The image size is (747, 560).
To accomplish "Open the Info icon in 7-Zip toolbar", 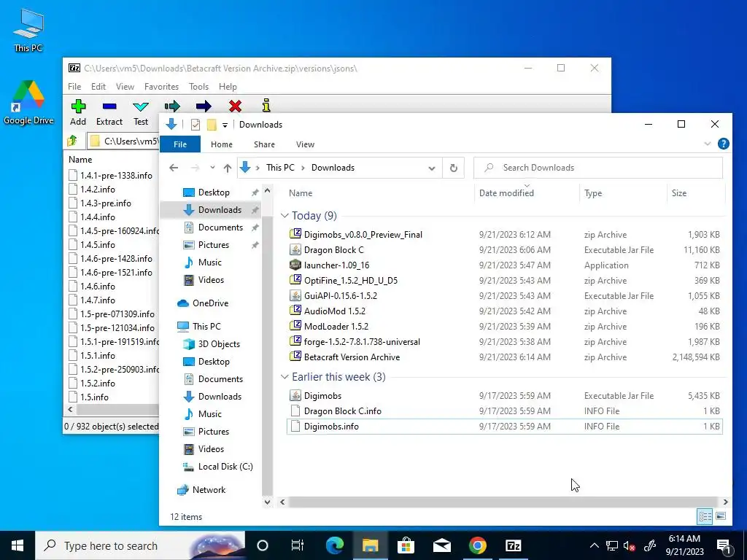I will click(x=266, y=105).
